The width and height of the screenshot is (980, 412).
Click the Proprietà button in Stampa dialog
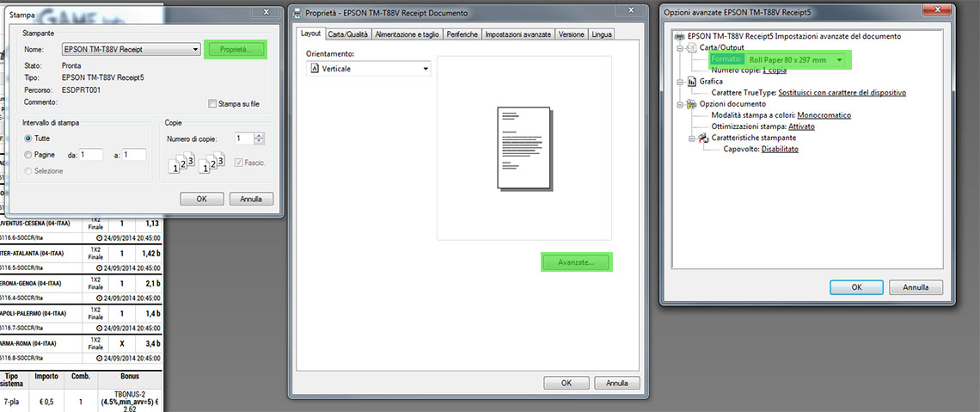point(235,50)
